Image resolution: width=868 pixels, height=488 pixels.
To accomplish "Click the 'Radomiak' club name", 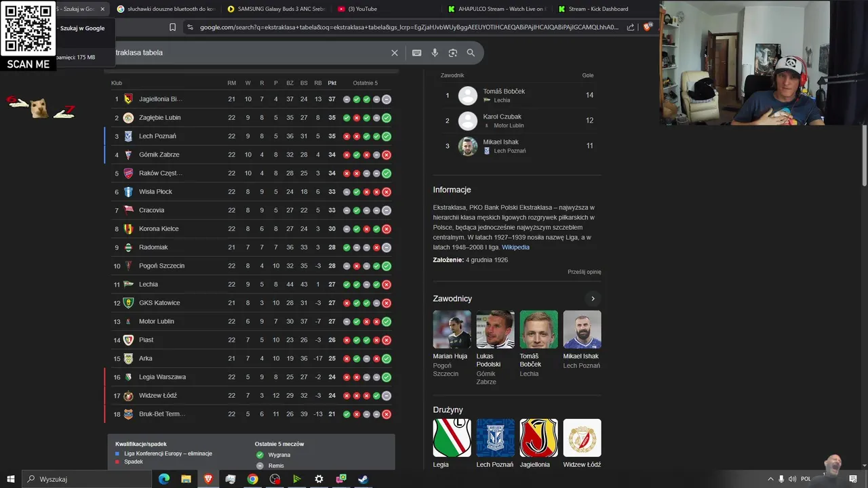I will point(153,247).
